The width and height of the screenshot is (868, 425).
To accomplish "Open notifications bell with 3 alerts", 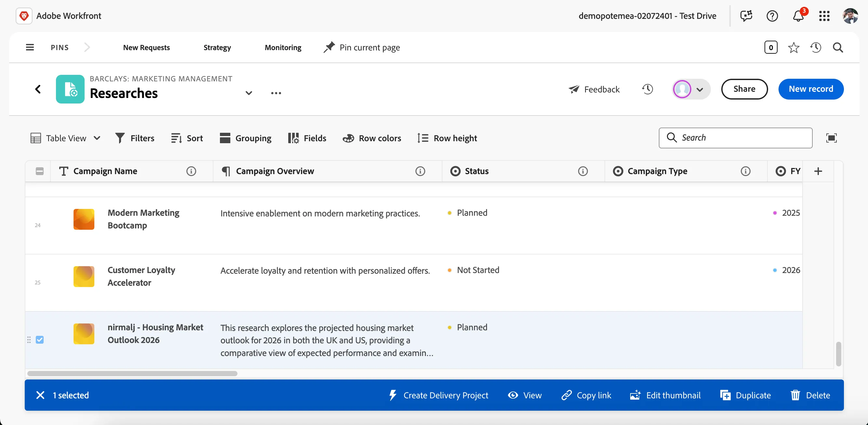I will point(799,16).
